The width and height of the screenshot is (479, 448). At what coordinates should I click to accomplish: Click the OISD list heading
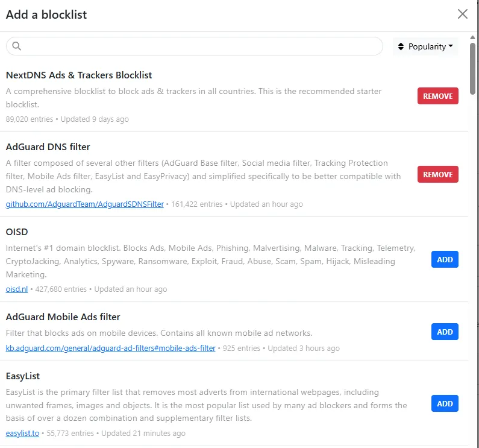click(17, 232)
